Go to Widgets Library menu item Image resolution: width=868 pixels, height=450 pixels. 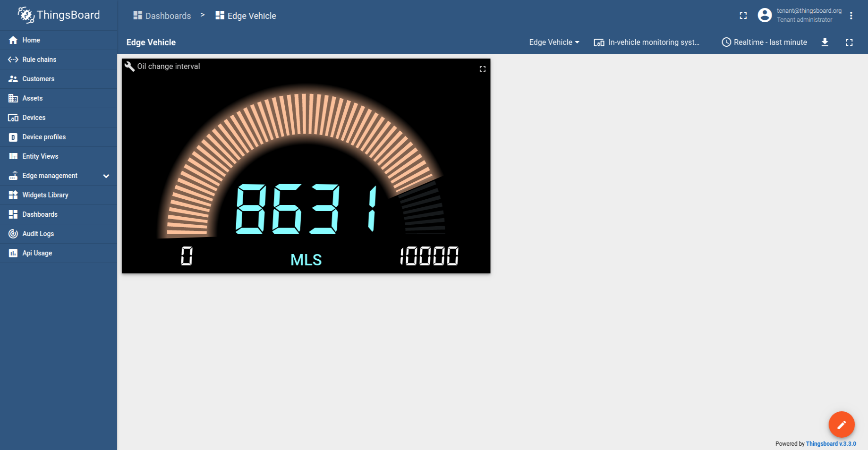coord(45,195)
